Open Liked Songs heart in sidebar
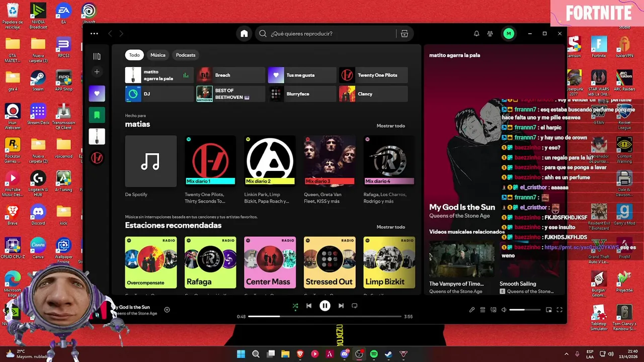Image resolution: width=644 pixels, height=362 pixels. (x=97, y=94)
